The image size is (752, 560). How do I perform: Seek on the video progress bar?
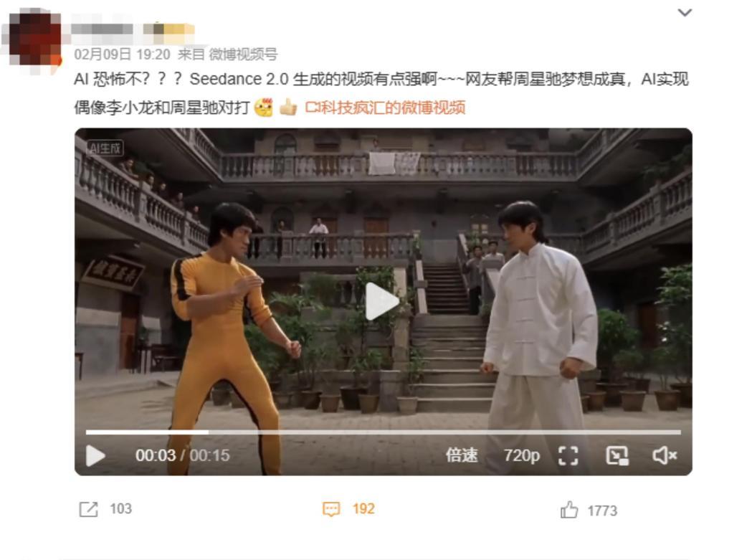coord(384,432)
